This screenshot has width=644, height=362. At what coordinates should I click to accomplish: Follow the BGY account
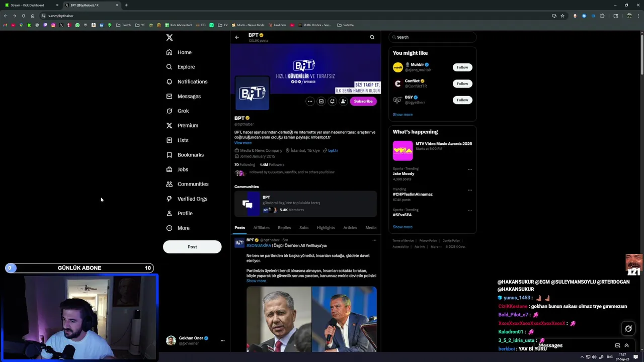pos(462,100)
